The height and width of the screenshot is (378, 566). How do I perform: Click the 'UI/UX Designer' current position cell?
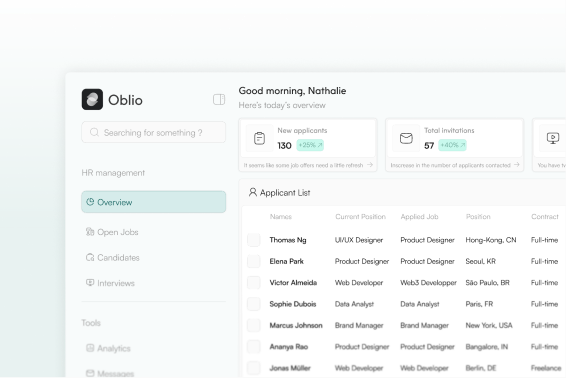click(x=359, y=240)
